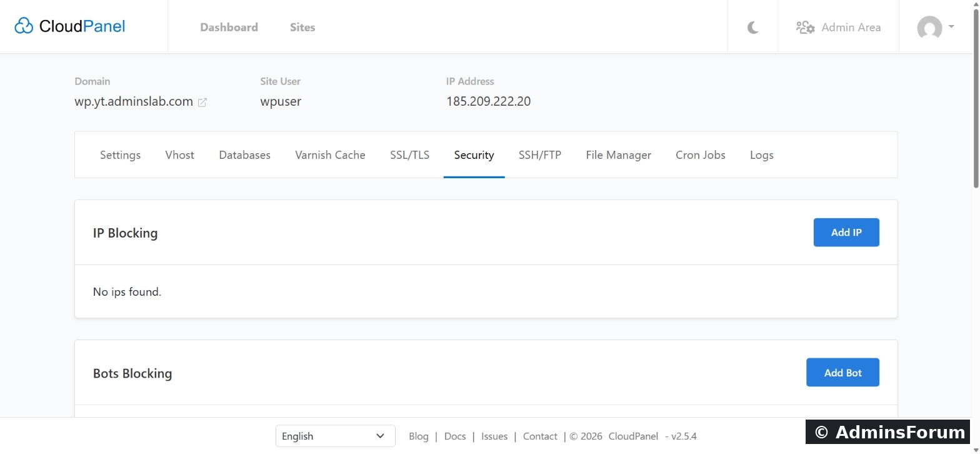Click the Add Bot button
This screenshot has width=980, height=454.
point(842,373)
